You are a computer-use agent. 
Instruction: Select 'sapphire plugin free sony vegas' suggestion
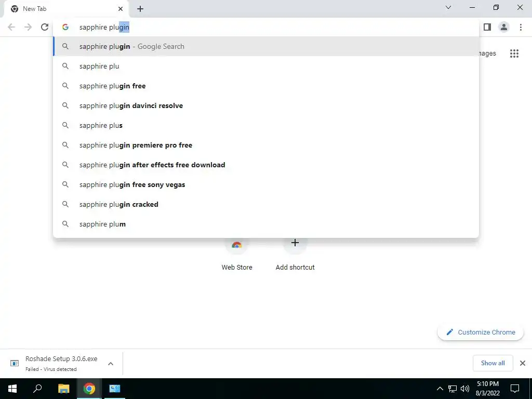(266, 184)
